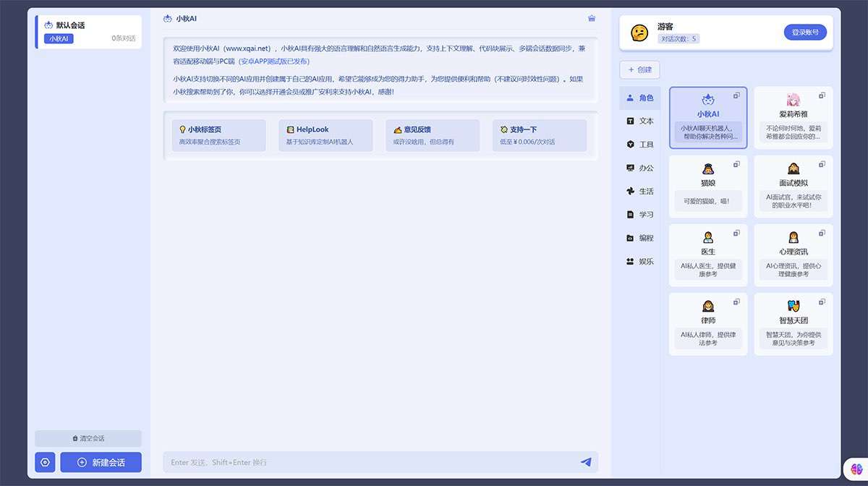Open the 意见反馈 feedback card
This screenshot has height=486, width=868.
click(x=433, y=135)
